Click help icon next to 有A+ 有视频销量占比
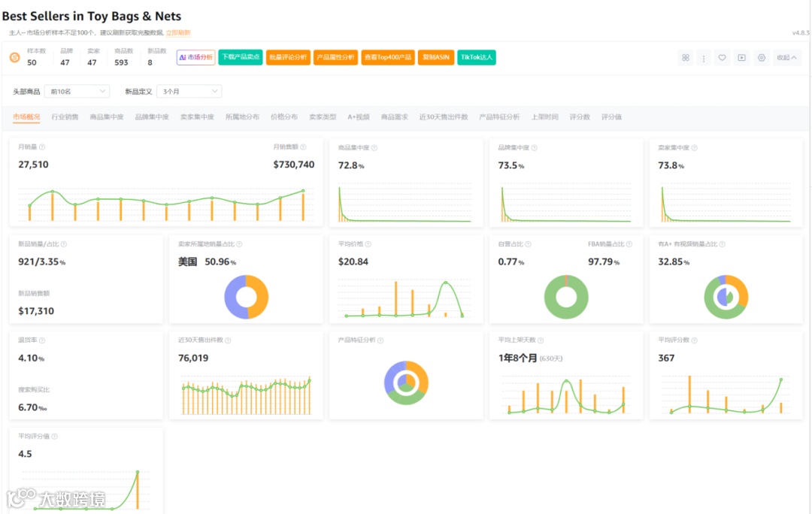The image size is (812, 514). (723, 244)
